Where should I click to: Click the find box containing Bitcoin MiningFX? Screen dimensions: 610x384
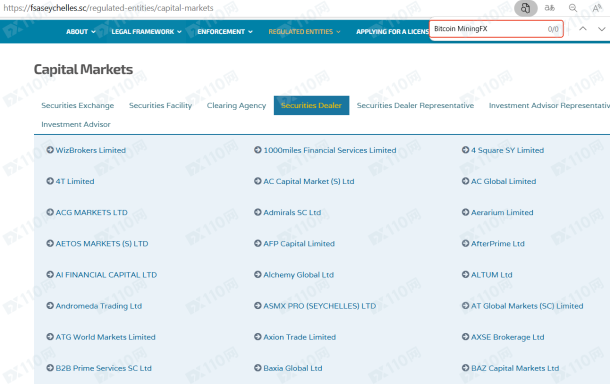coord(496,29)
